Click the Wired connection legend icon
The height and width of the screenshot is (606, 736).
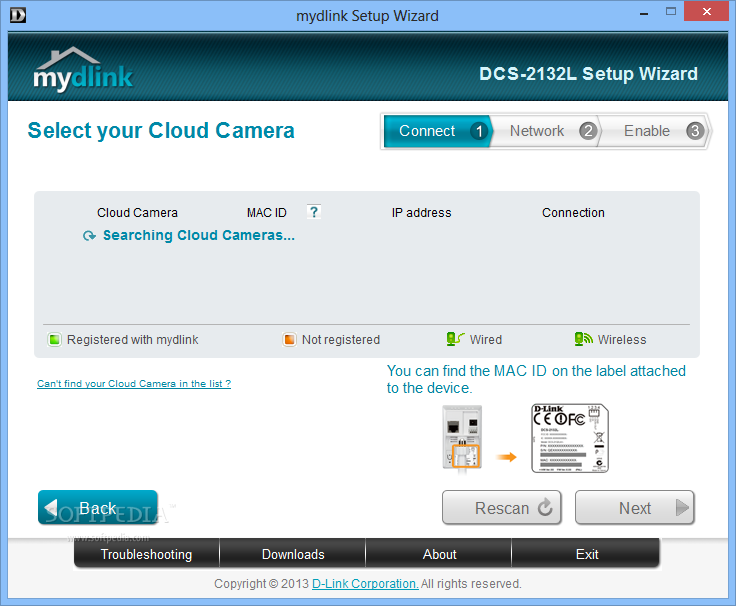454,339
